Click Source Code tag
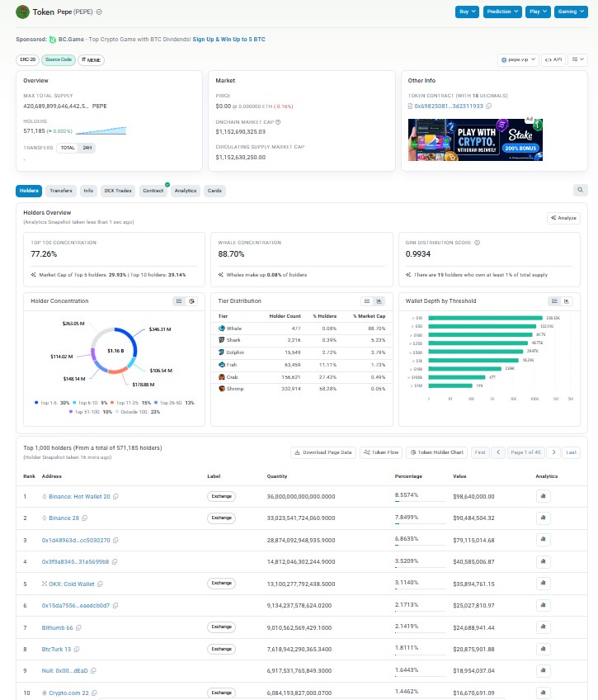598x700 pixels. (59, 59)
